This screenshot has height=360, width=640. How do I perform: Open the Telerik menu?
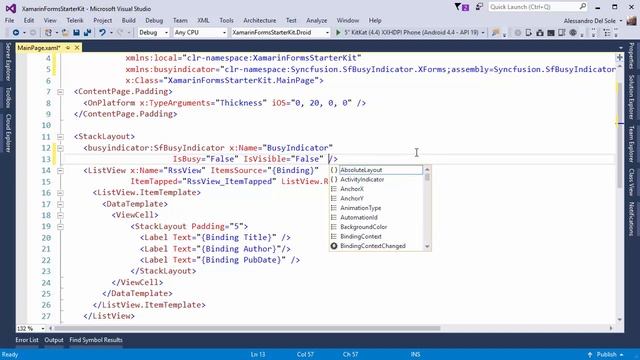[75, 20]
